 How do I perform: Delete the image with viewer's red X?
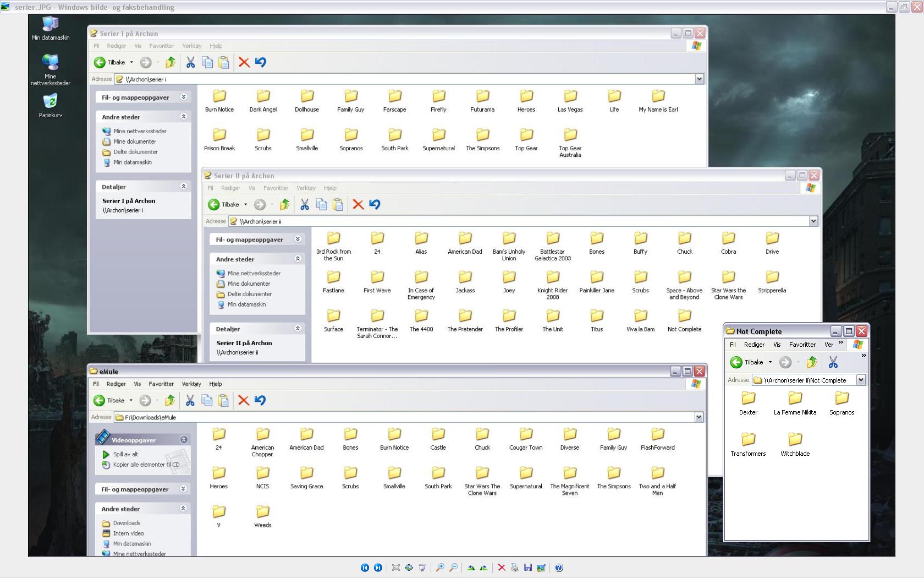coord(502,568)
